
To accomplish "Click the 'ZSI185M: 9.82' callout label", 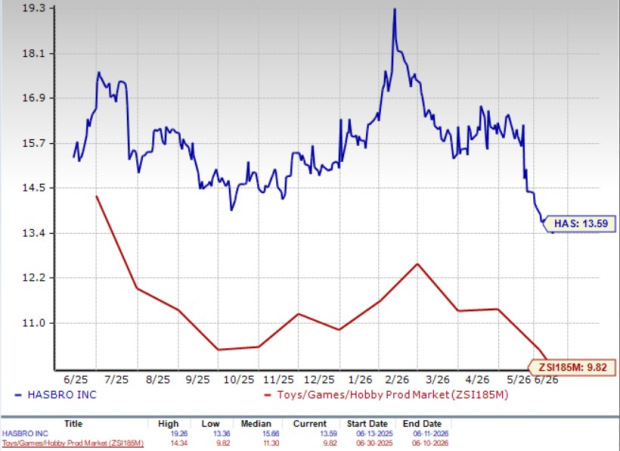I will (x=572, y=367).
